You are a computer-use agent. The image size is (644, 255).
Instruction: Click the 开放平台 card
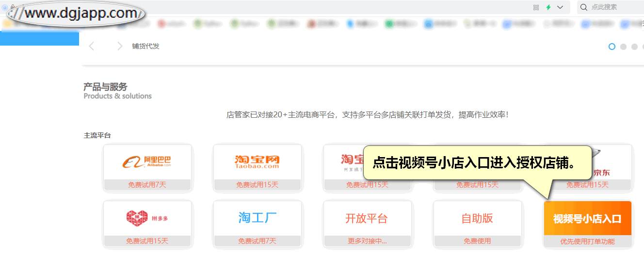367,223
